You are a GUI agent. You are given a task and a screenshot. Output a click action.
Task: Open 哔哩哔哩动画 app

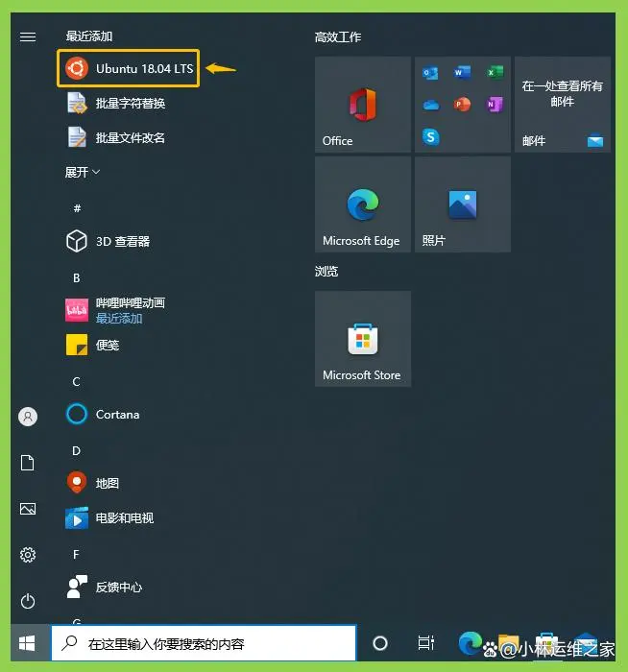point(116,310)
